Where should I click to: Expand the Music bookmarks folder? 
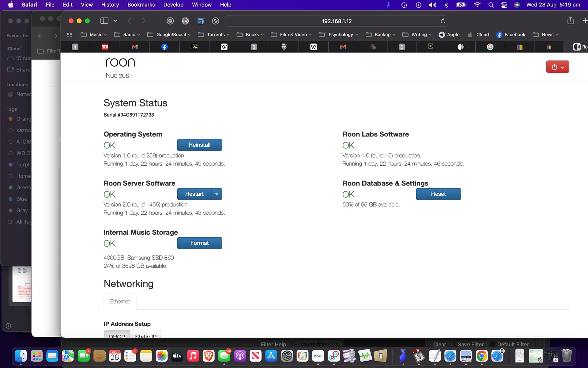(93, 35)
